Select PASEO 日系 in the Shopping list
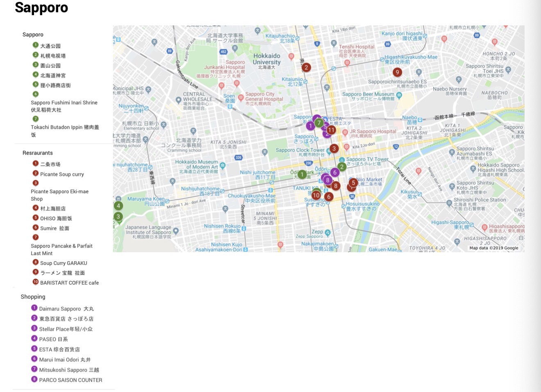 pos(54,340)
